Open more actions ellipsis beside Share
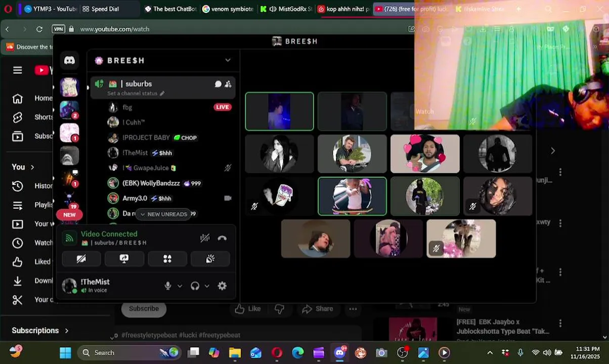Screen dimensions: 609x364 (x=353, y=309)
